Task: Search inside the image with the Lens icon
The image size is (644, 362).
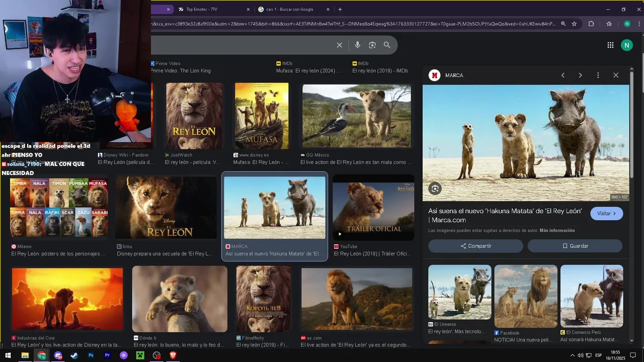Action: pos(435,189)
